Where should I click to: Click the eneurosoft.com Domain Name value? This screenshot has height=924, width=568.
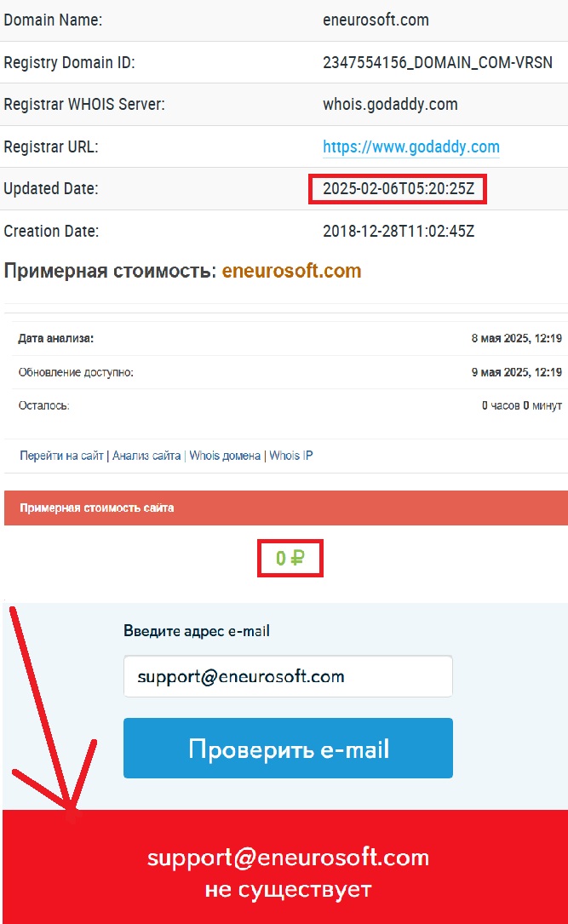[x=376, y=20]
